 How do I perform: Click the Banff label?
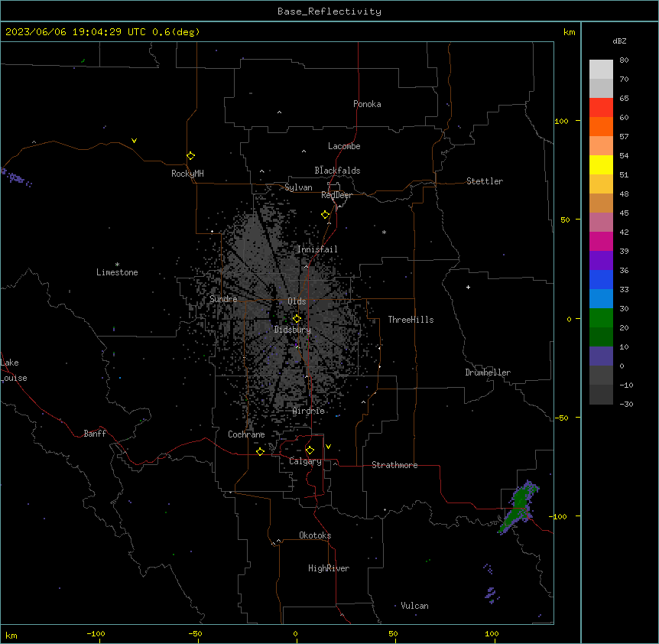pyautogui.click(x=95, y=434)
